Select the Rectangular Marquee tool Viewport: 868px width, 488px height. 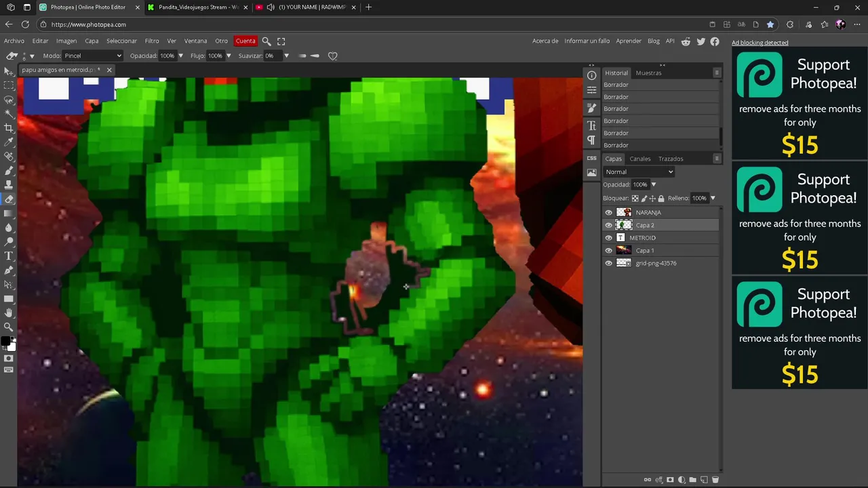tap(9, 85)
